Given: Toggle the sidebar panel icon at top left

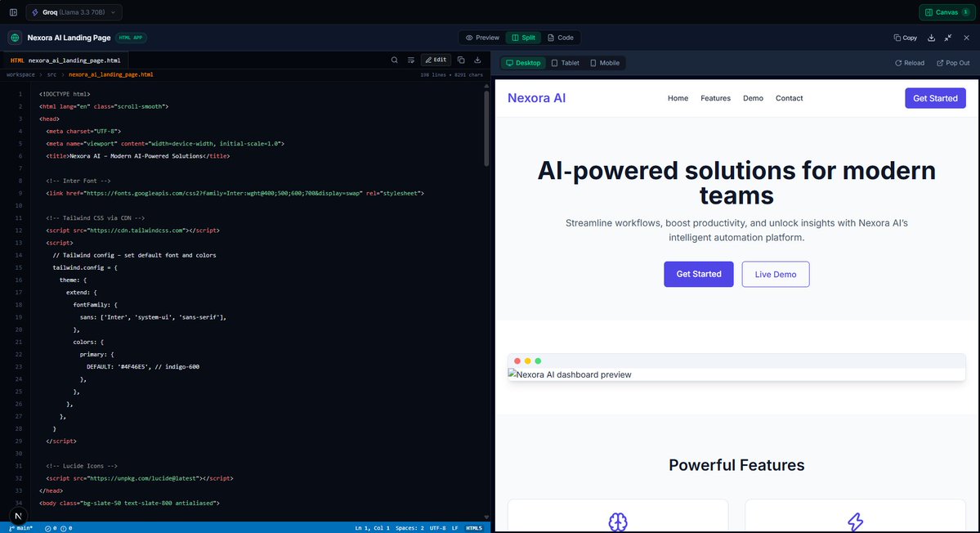Looking at the screenshot, I should [13, 12].
